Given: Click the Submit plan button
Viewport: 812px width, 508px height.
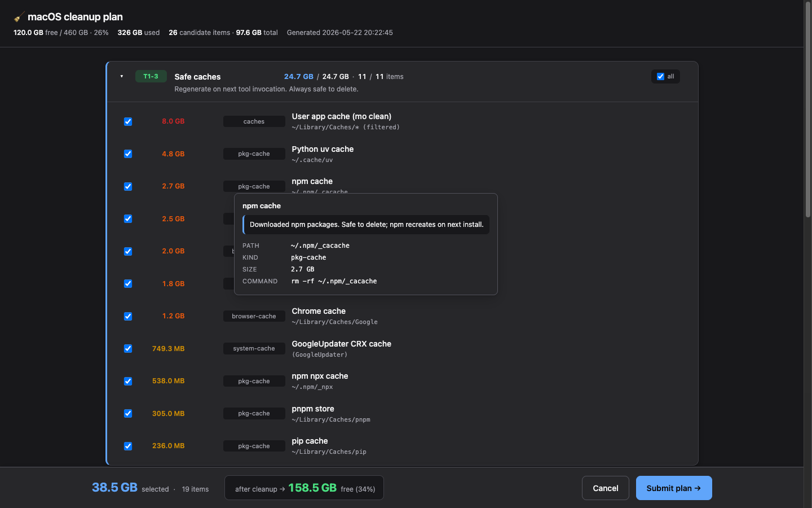Looking at the screenshot, I should tap(674, 488).
